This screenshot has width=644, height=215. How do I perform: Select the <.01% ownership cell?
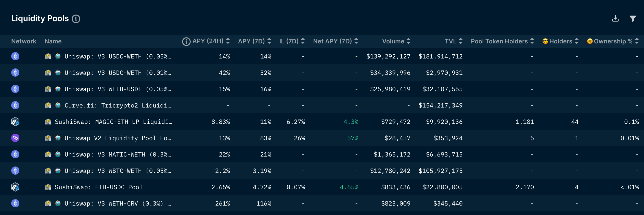tap(629, 187)
